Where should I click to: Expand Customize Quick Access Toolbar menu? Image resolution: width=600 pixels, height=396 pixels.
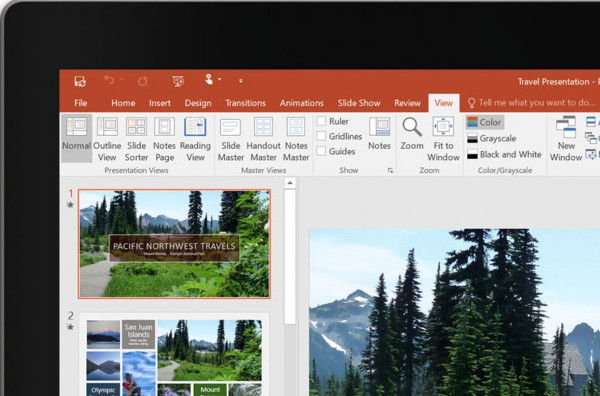(x=241, y=81)
